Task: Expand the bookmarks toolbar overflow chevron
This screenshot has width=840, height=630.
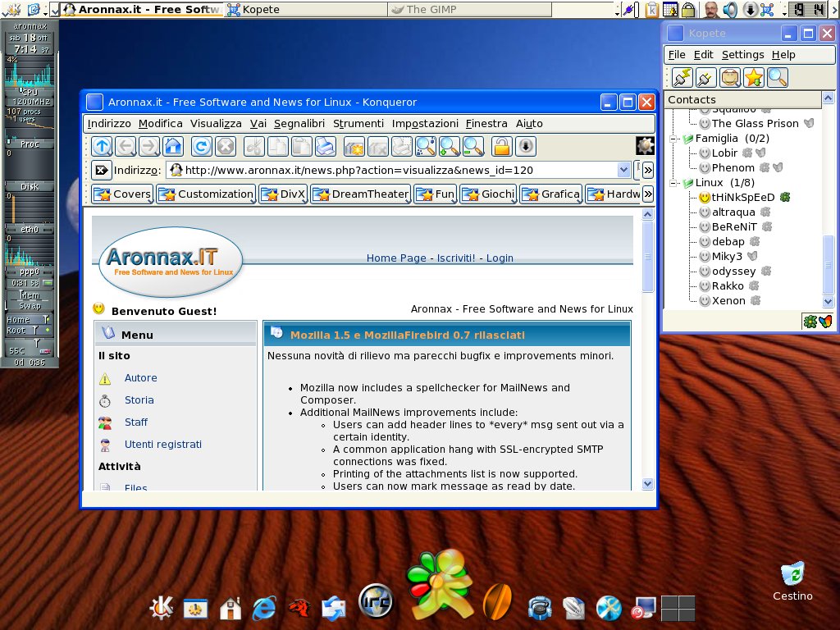Action: 648,194
